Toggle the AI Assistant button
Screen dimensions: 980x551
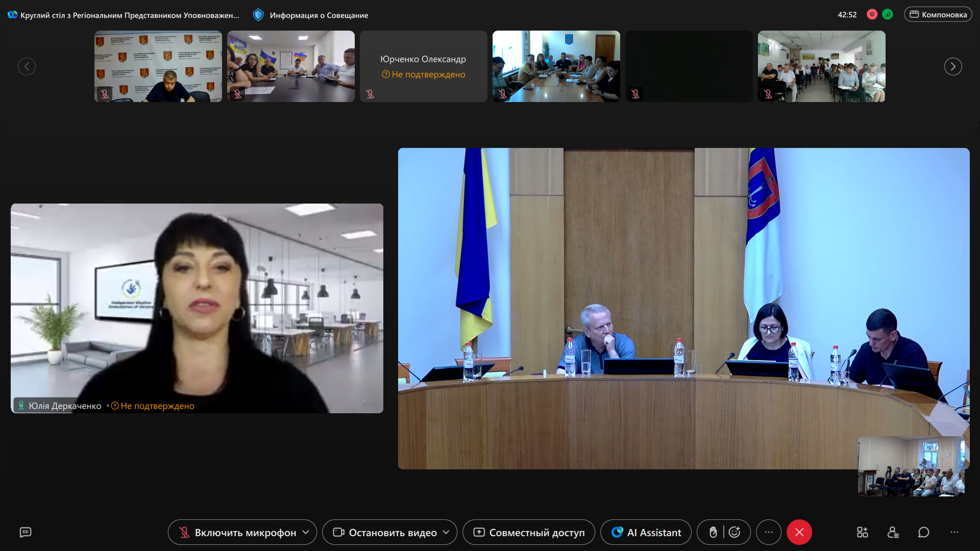[646, 532]
